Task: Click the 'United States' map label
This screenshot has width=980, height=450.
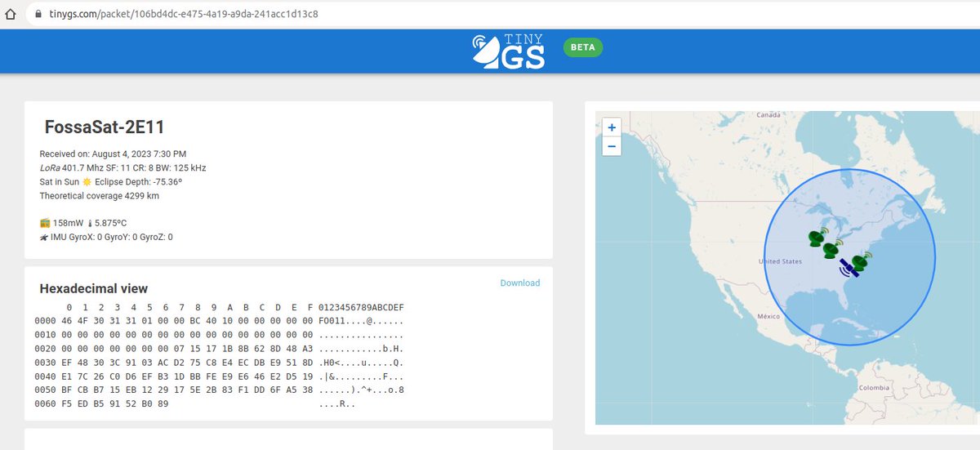Action: 780,261
